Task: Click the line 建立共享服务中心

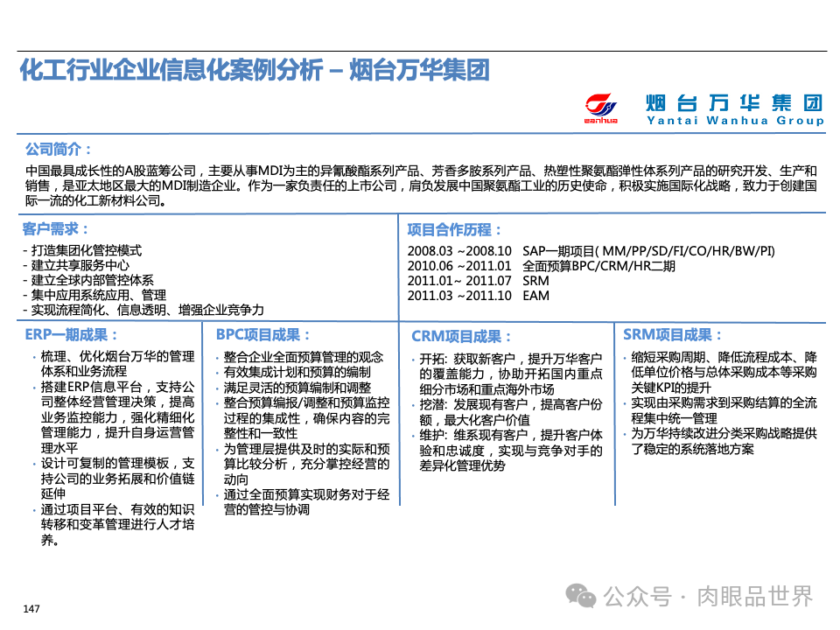Action: [x=76, y=265]
